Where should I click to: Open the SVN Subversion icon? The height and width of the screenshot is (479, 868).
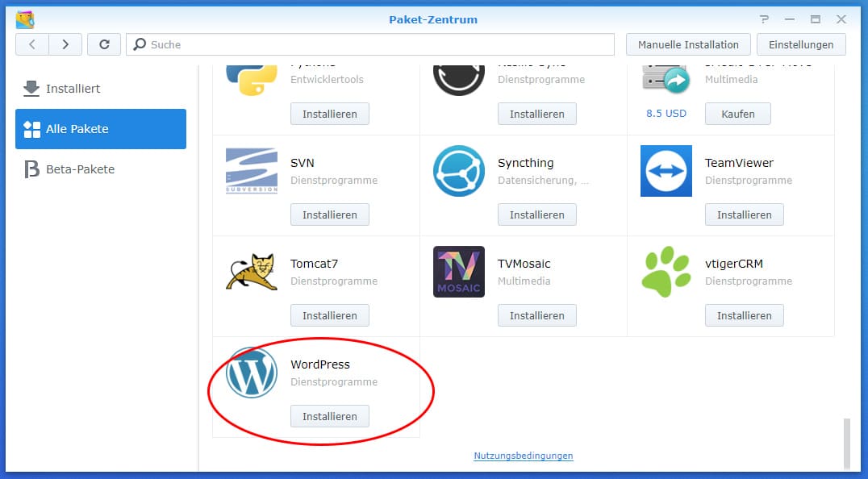click(252, 171)
